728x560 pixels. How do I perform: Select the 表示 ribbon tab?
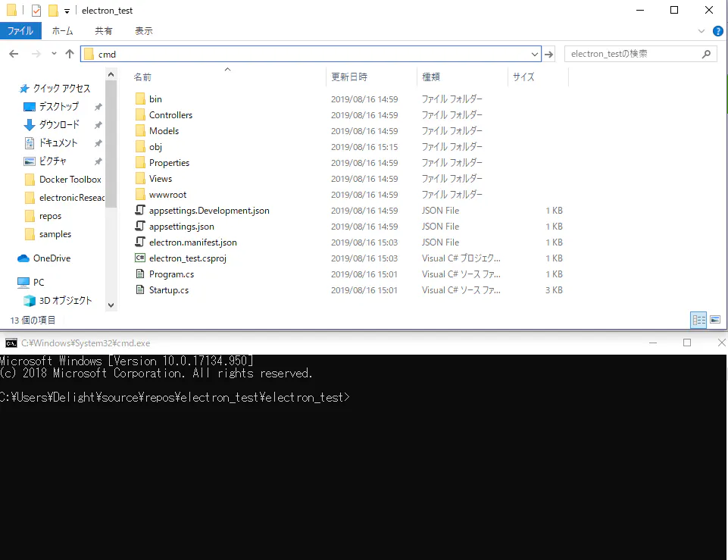pos(144,30)
